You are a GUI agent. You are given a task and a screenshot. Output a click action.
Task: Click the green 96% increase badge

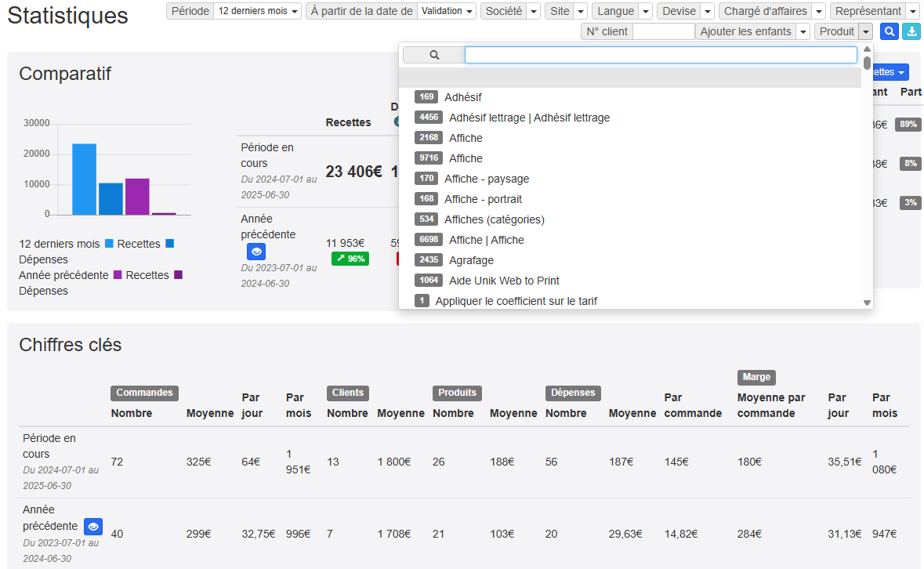(350, 259)
